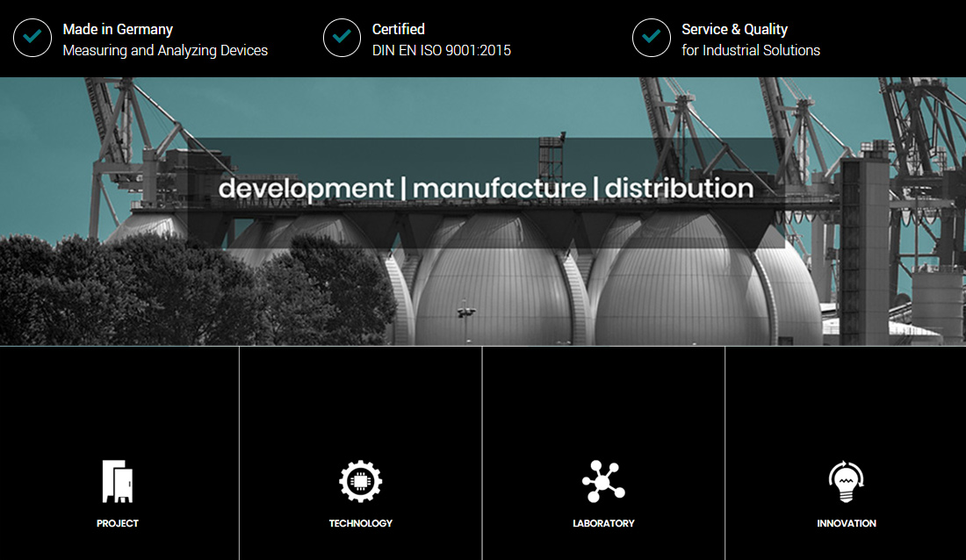Screen dimensions: 966x560
Task: Click the Certified heading
Action: [399, 29]
